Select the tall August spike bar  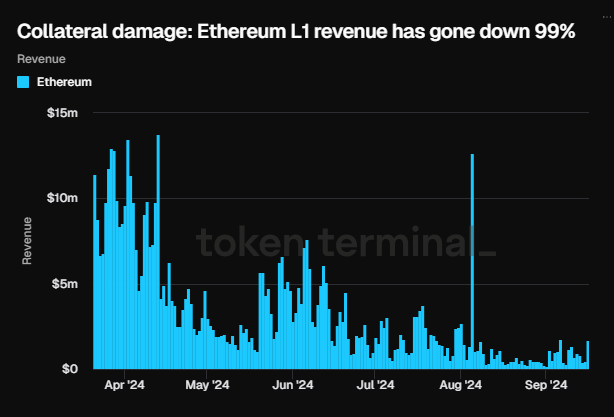[x=472, y=261]
